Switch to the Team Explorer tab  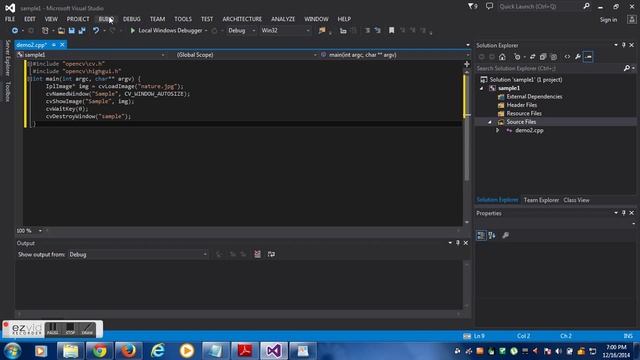coord(541,200)
